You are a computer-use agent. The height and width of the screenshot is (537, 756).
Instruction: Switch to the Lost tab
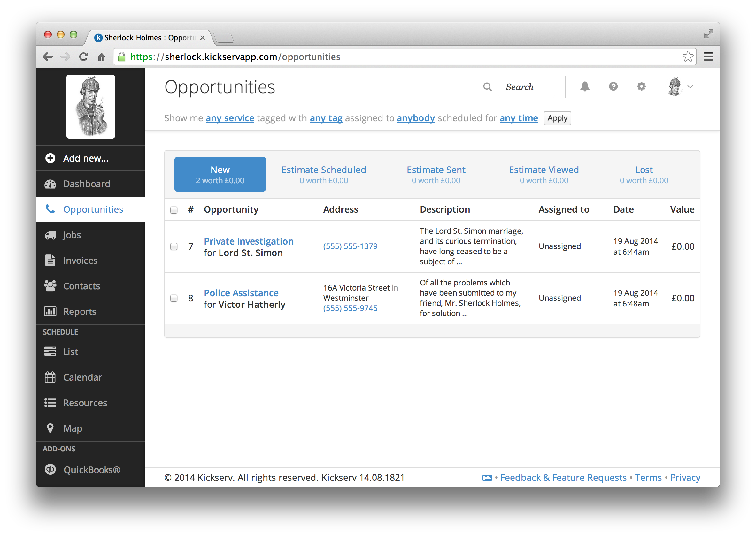644,174
